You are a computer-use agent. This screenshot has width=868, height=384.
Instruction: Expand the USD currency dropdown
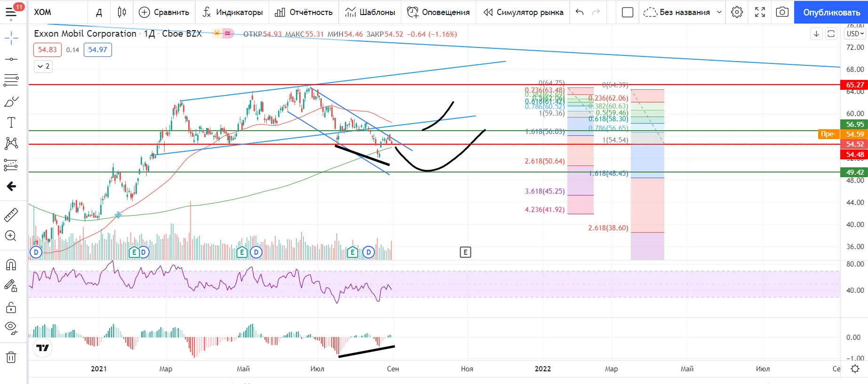pos(855,34)
